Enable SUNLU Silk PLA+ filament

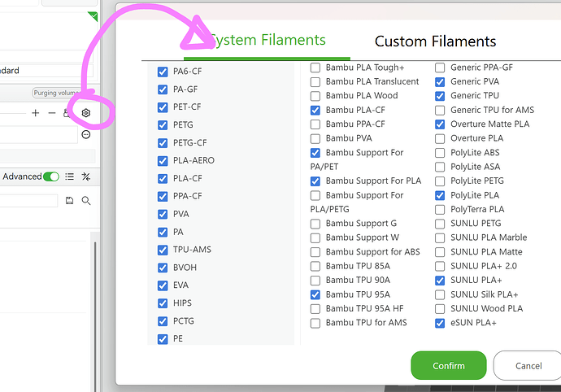(440, 294)
